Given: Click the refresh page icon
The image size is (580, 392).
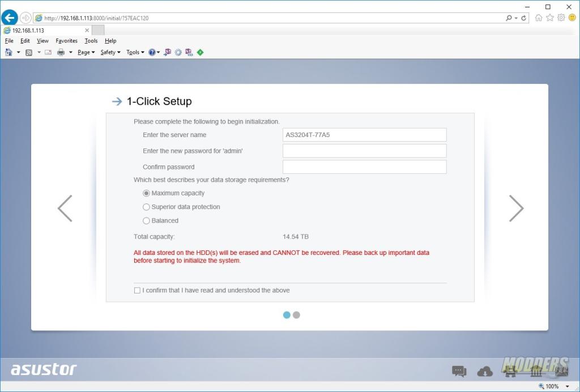Looking at the screenshot, I should click(x=524, y=18).
